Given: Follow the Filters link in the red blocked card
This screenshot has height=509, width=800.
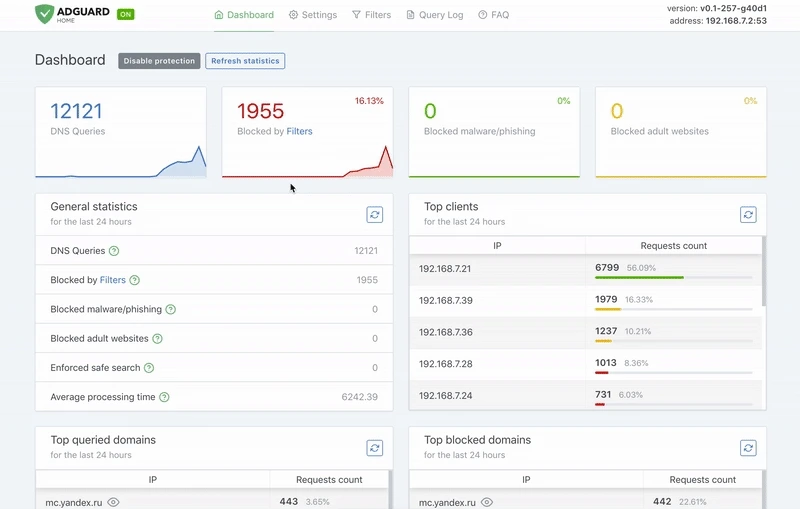Looking at the screenshot, I should pos(299,131).
